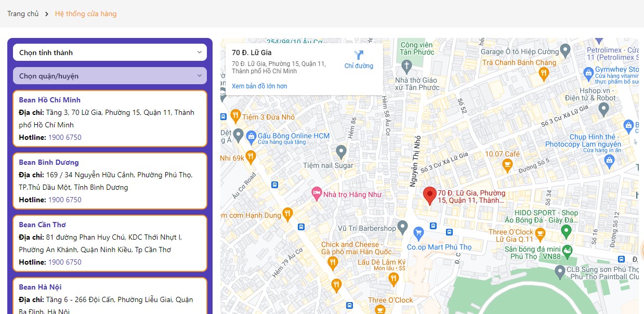
Task: Click the Nhà trọ Hằng Như lodging icon
Action: coord(316,194)
